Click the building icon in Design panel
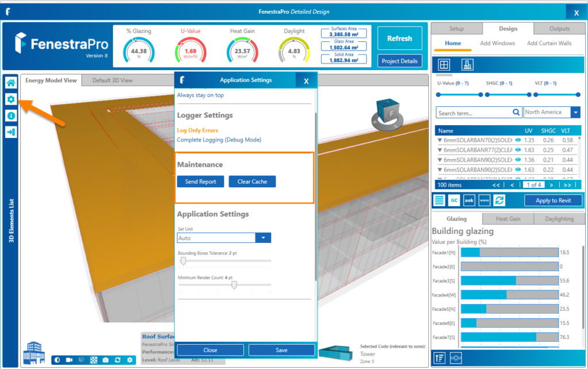588x370 pixels. [x=467, y=65]
